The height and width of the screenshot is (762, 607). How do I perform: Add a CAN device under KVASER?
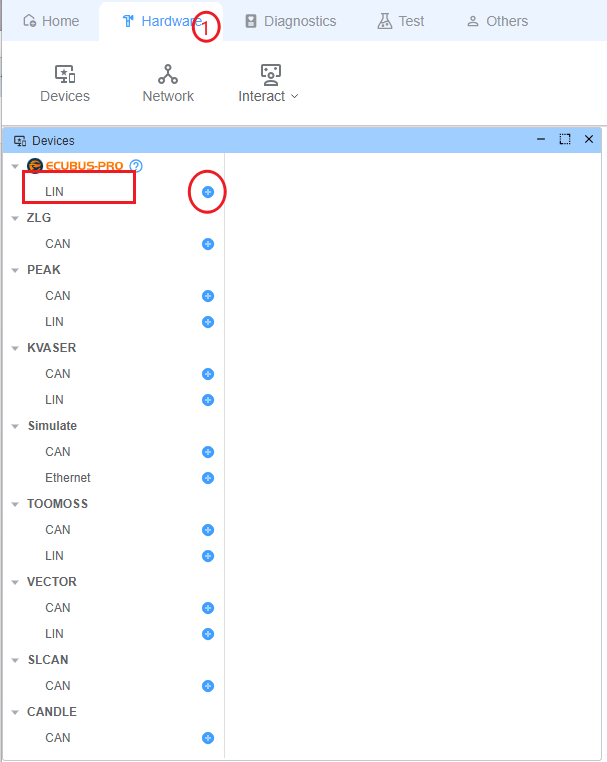click(x=208, y=374)
